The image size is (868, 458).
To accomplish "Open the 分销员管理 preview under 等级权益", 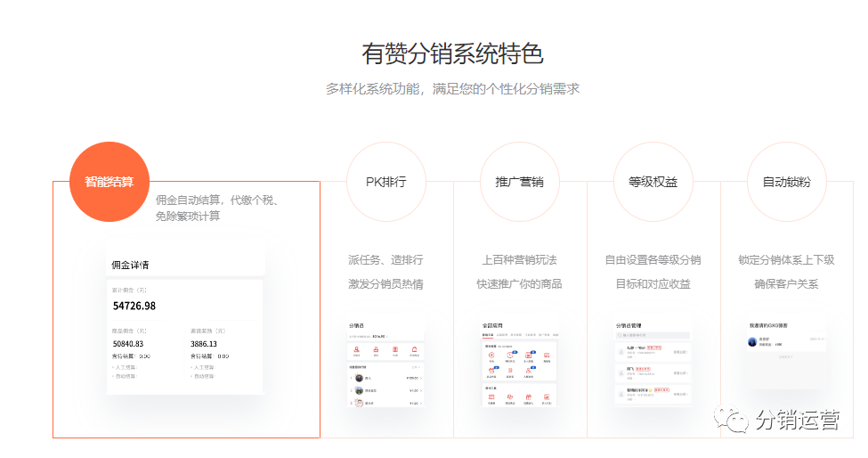I will (653, 364).
